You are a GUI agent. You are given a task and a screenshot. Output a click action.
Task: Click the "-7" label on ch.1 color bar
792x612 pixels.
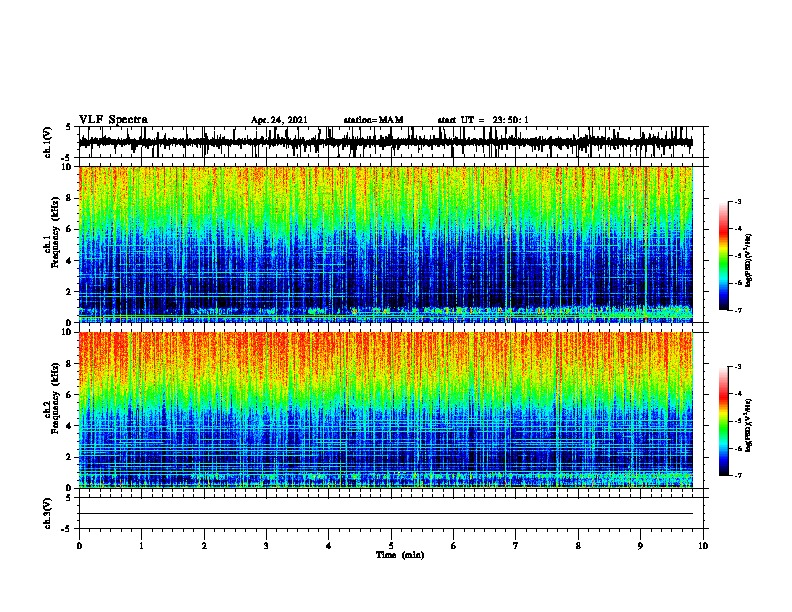[x=737, y=310]
